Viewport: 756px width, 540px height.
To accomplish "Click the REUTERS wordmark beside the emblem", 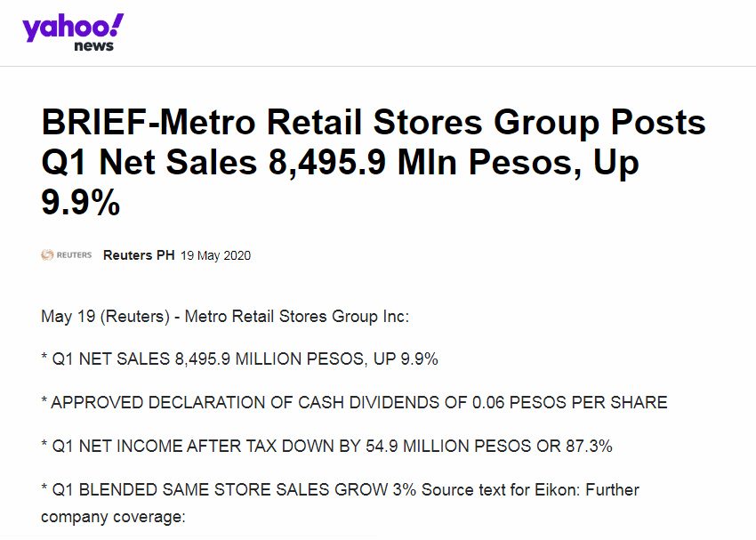I will (x=74, y=255).
